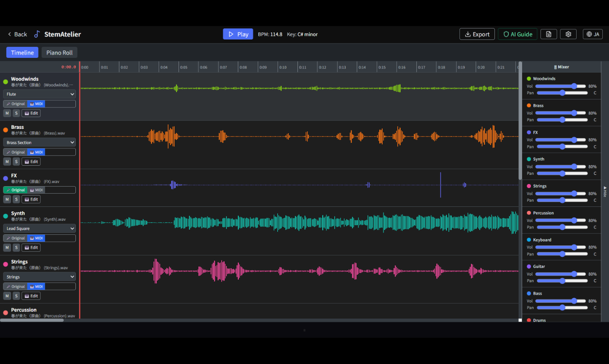Click Keyboard color dot in Mixer
The height and width of the screenshot is (364, 609).
[x=529, y=239]
